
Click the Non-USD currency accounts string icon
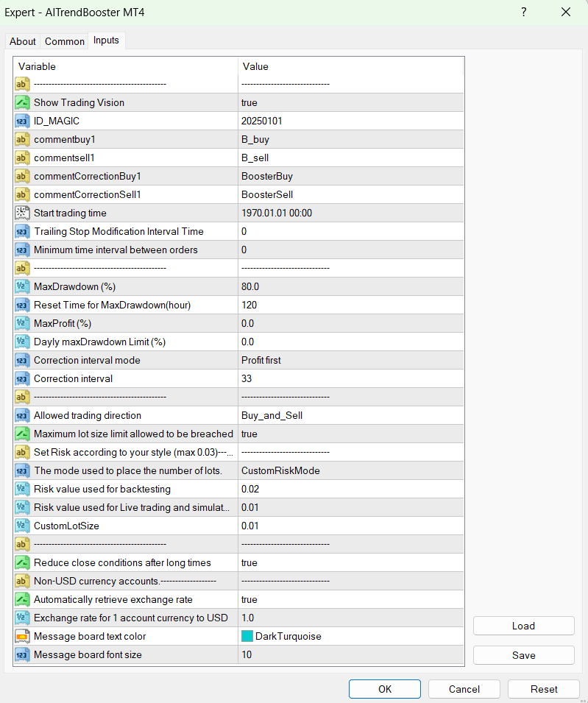pos(22,581)
